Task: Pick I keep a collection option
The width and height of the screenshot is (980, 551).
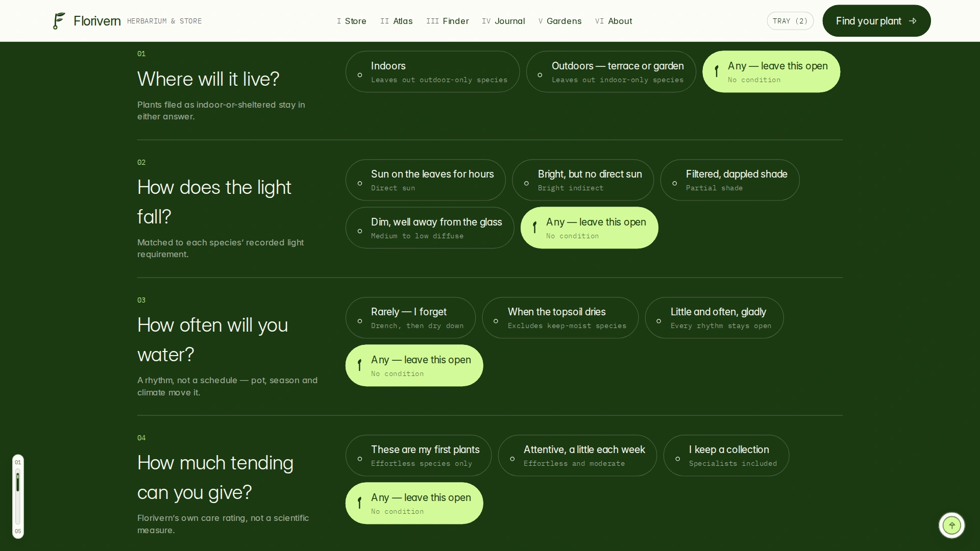Action: pos(726,456)
